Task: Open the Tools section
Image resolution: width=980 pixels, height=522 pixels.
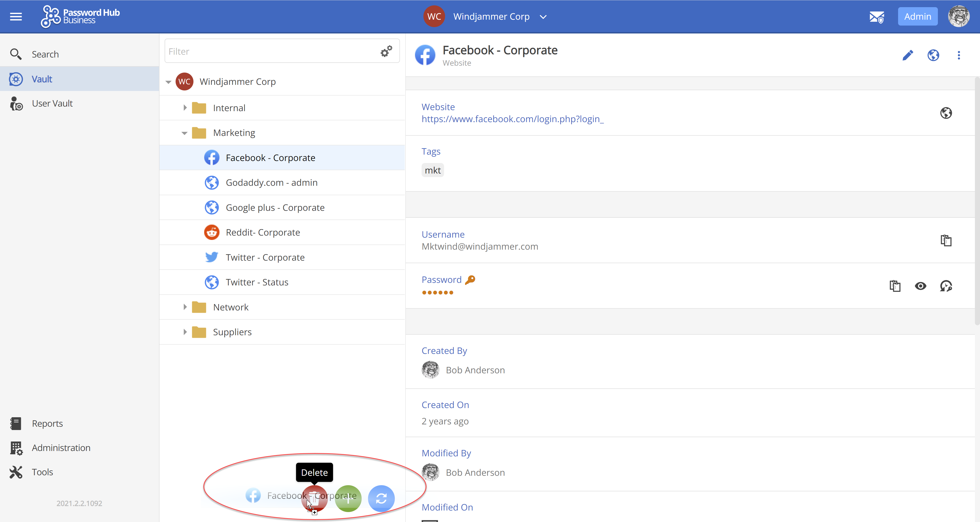Action: pyautogui.click(x=42, y=472)
